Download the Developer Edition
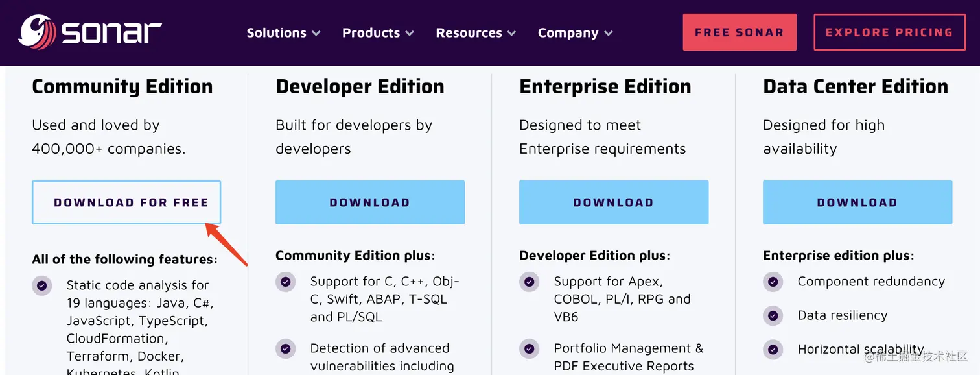This screenshot has width=980, height=375. click(x=370, y=202)
